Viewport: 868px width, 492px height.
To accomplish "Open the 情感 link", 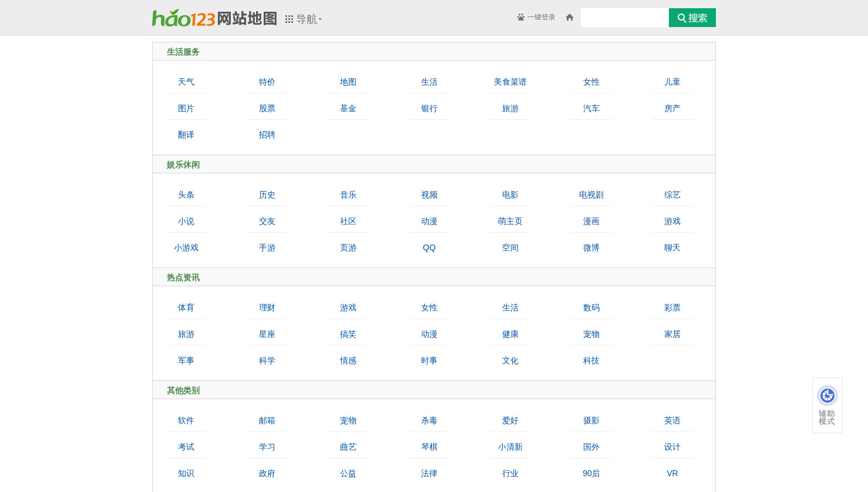I will tap(348, 360).
